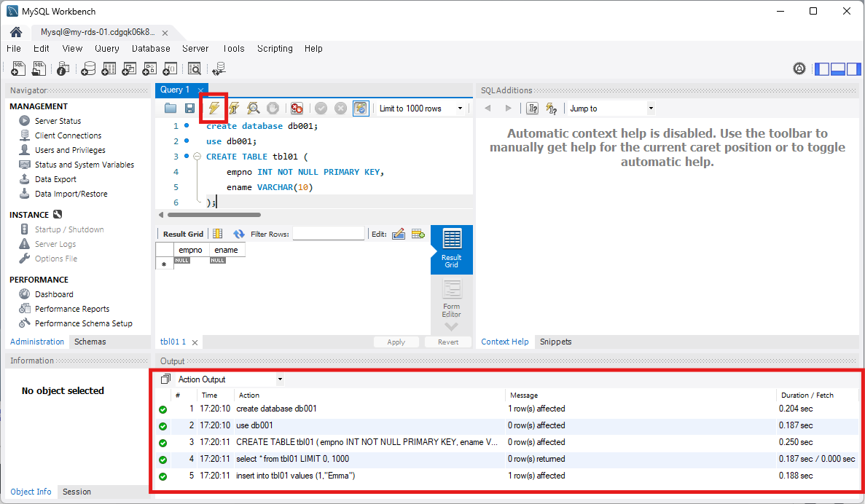The height and width of the screenshot is (504, 865).
Task: Click Search table data magnifier icon
Action: 194,68
